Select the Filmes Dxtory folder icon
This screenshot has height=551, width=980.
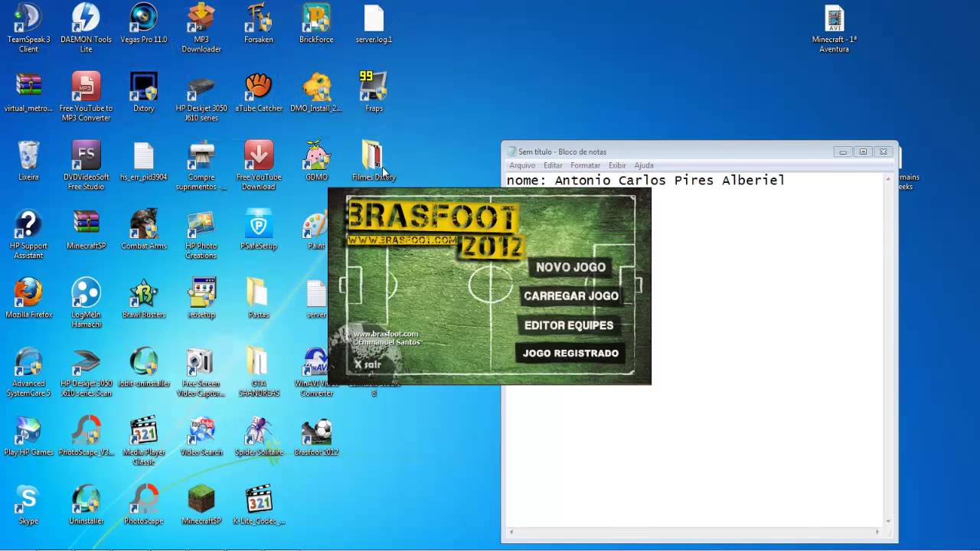click(x=374, y=161)
